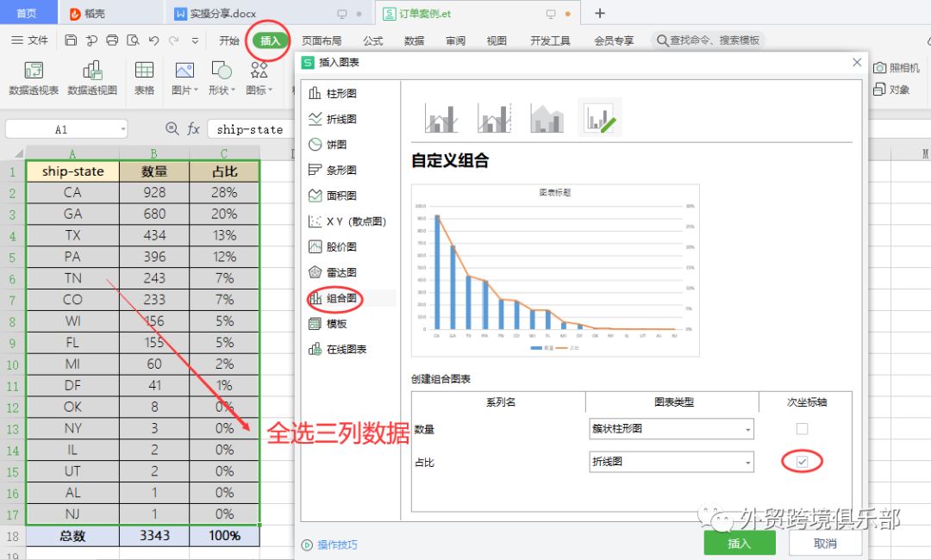
Task: Select Pie chart (饼图) type
Action: [328, 144]
